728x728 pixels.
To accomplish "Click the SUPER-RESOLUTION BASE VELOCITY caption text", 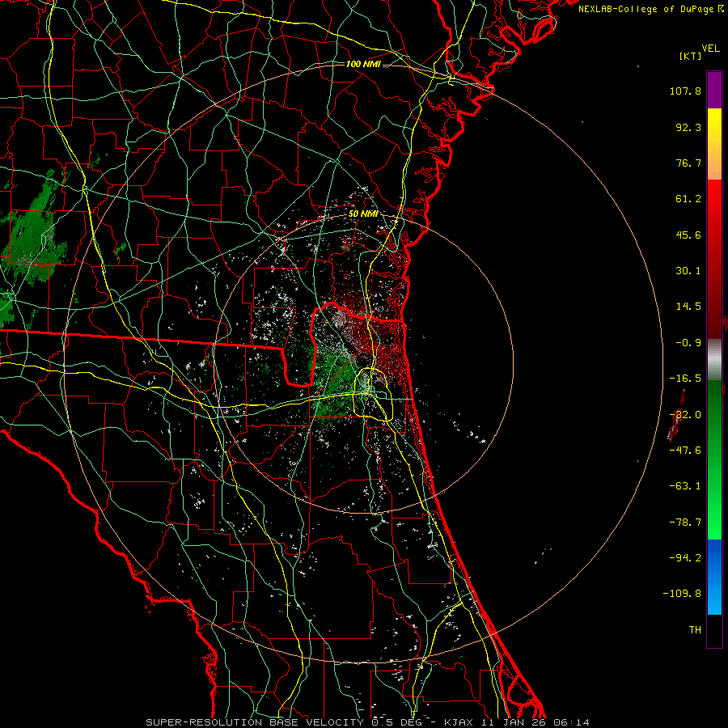I will tap(255, 722).
